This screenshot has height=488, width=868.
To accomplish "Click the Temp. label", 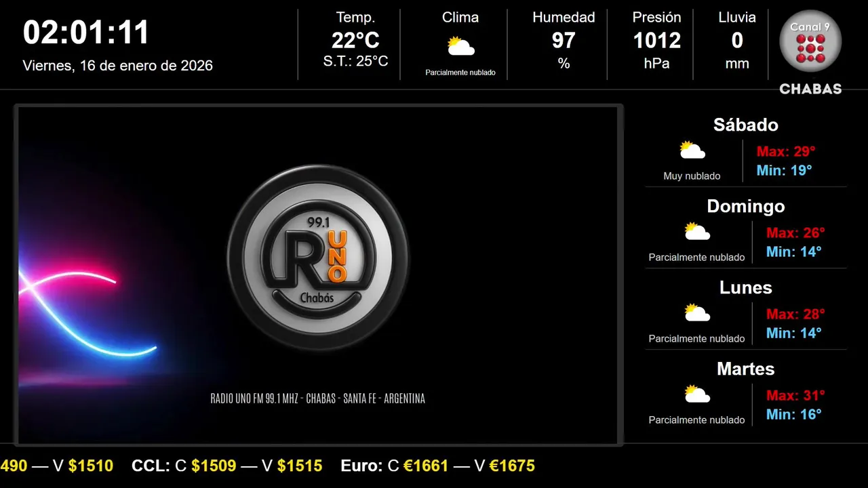I will click(x=355, y=18).
